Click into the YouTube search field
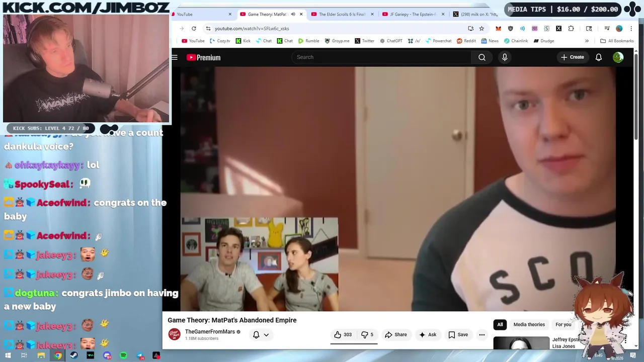This screenshot has width=644, height=362. [381, 57]
